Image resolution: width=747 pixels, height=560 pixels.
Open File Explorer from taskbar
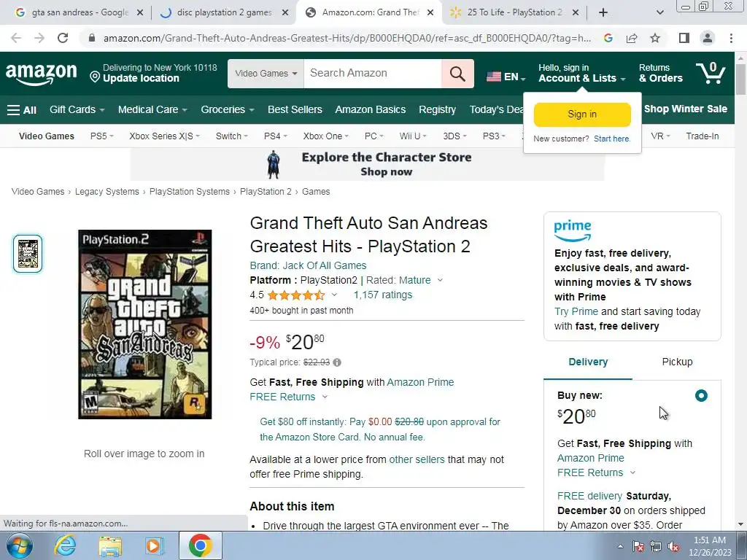(110, 545)
